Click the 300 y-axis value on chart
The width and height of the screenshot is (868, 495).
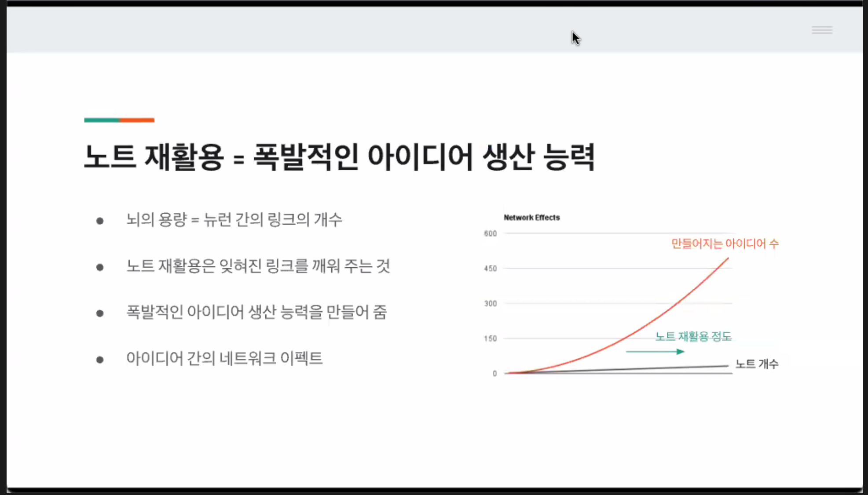tap(490, 304)
